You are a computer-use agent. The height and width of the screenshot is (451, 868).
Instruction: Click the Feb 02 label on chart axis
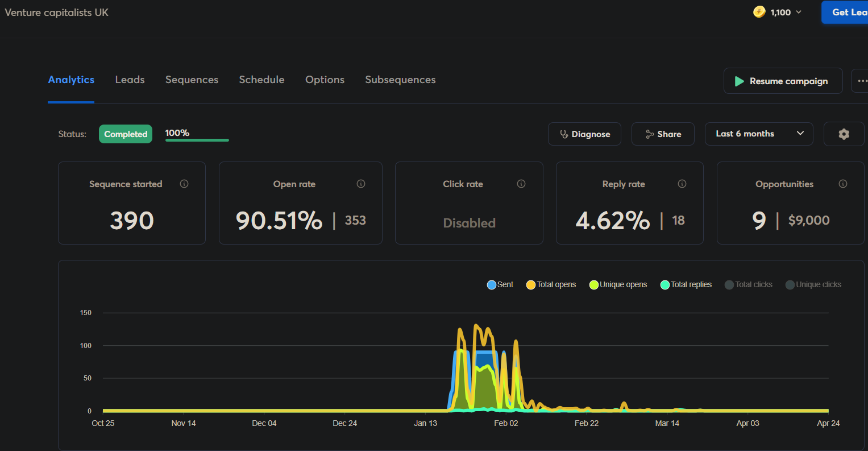click(506, 423)
